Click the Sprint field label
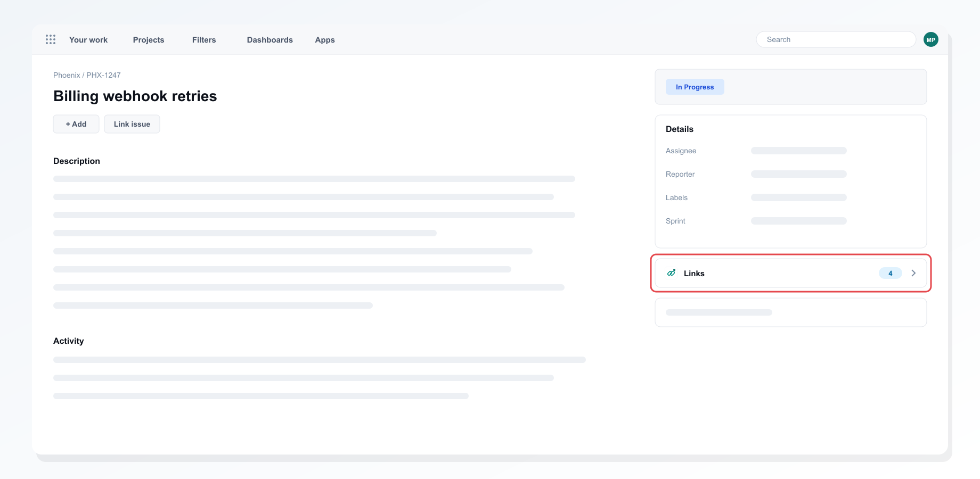This screenshot has height=479, width=980. [x=675, y=221]
